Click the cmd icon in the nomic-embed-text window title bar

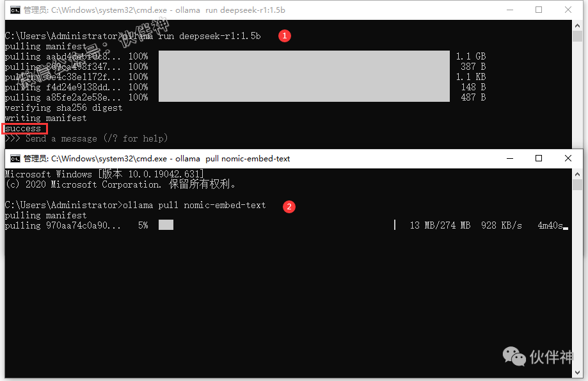[x=15, y=159]
